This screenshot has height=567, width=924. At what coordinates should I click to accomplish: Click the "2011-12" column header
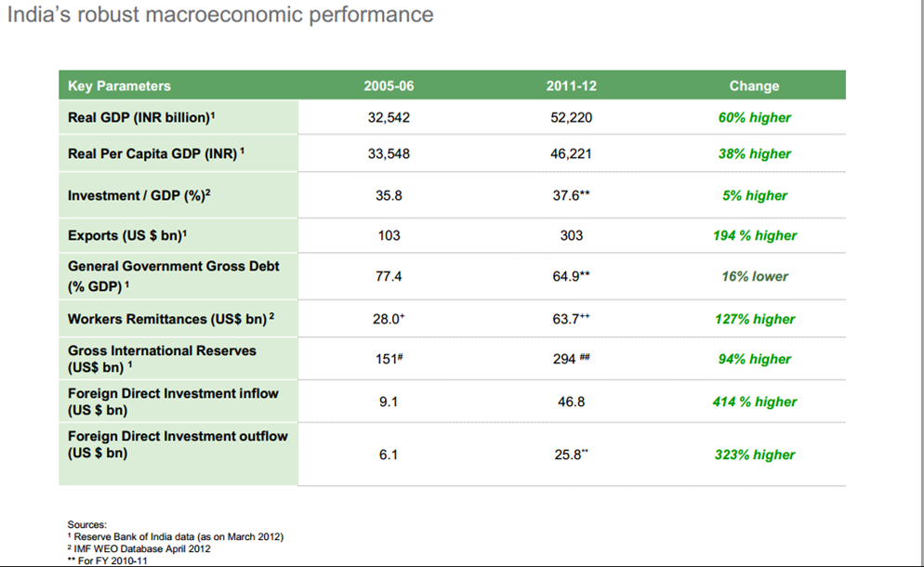click(x=571, y=86)
